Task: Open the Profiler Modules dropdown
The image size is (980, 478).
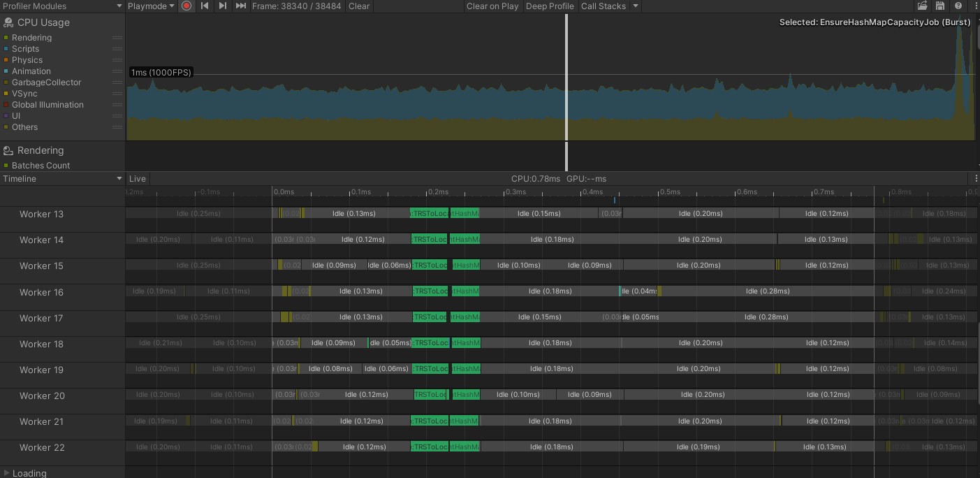Action: (x=63, y=6)
